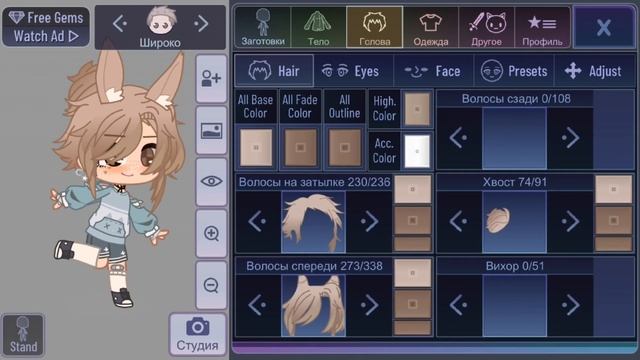Screen dimensions: 640x360
Task: Switch to the Eyes sub-tab
Action: coord(353,71)
